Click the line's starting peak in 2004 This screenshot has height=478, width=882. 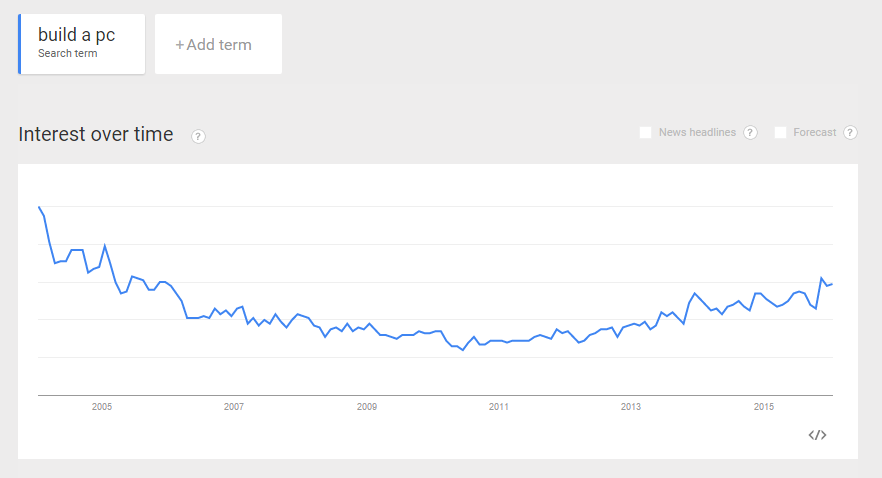pyautogui.click(x=39, y=208)
